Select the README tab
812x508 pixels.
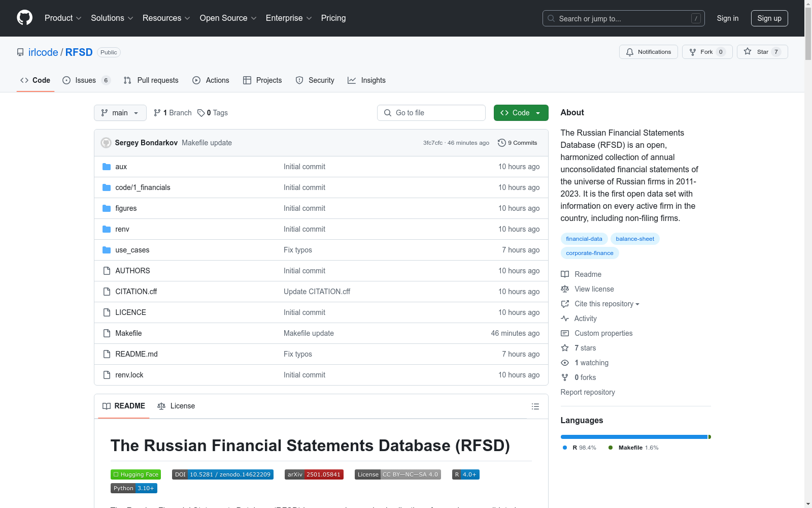pyautogui.click(x=124, y=406)
